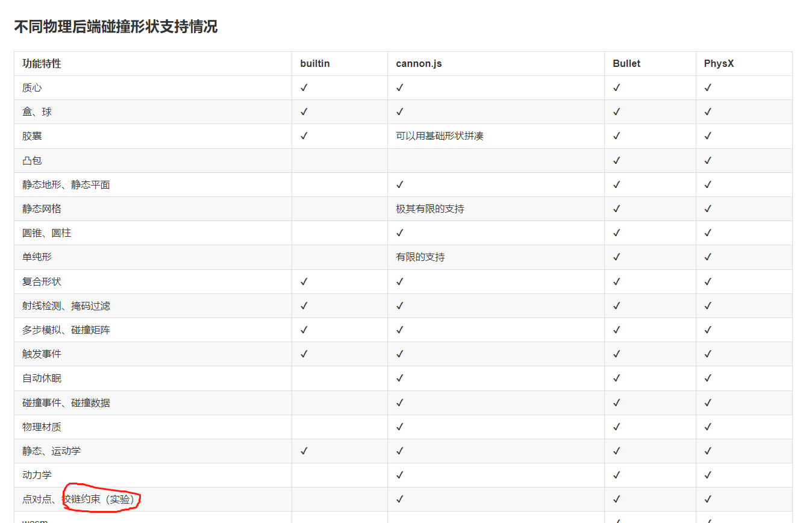Click the 动力学 row label
This screenshot has width=812, height=523.
[37, 475]
